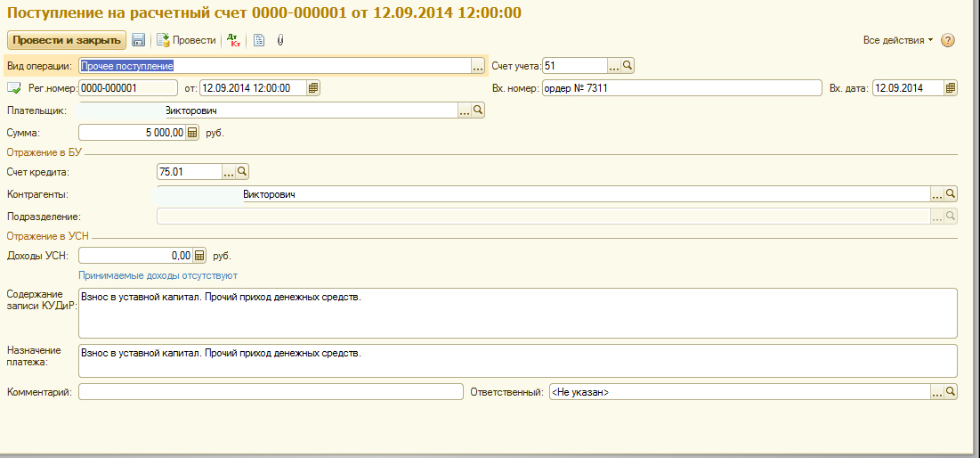Click the 'Назначение платежа' text area
The image size is (980, 458).
click(x=517, y=360)
